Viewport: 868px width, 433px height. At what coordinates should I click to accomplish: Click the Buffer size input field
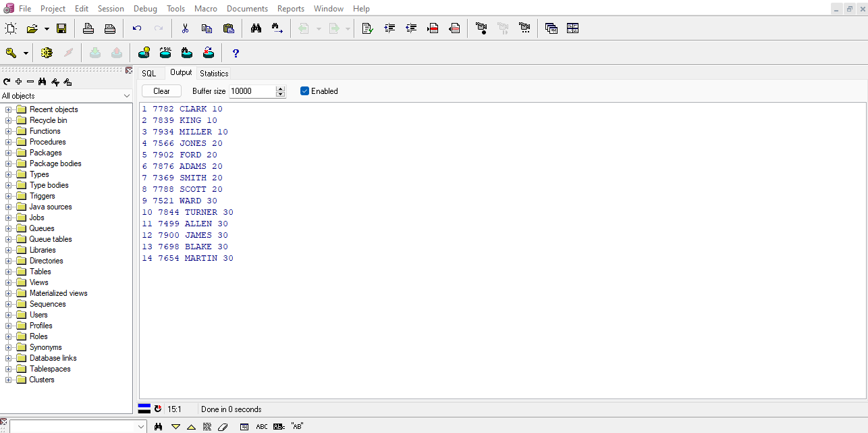[x=252, y=91]
